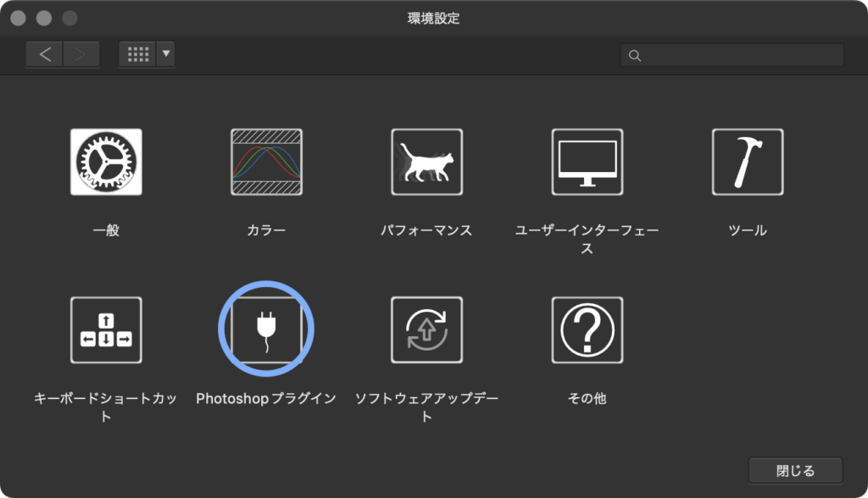Show all preferences with grid button
Image resolution: width=868 pixels, height=498 pixels.
[x=138, y=54]
